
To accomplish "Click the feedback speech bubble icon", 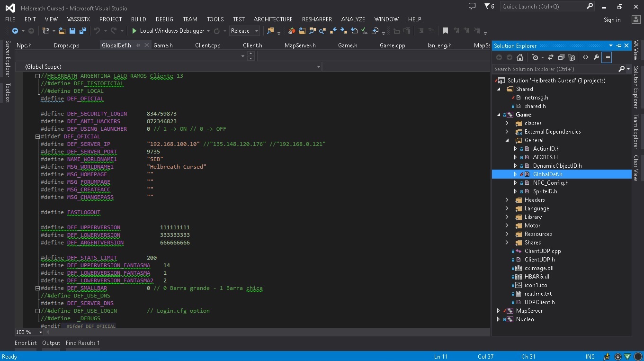I will tap(472, 6).
